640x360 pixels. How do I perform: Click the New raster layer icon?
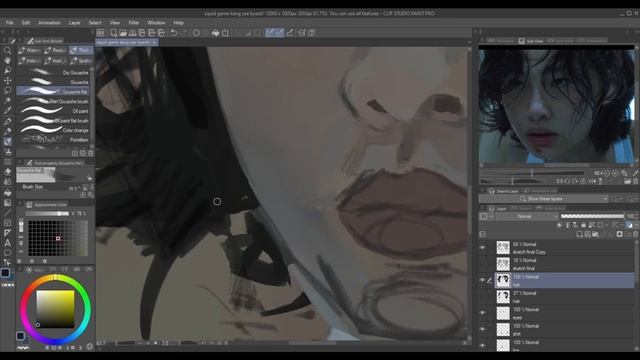point(580,234)
